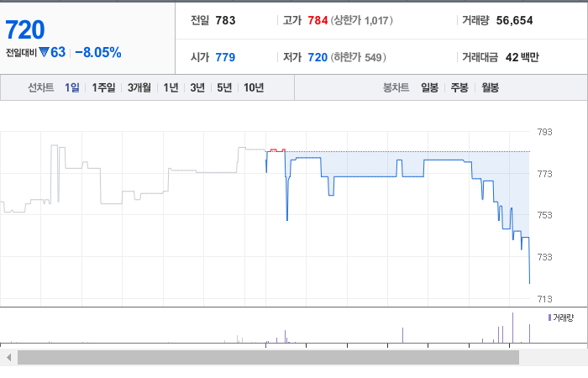Viewport: 588px width, 378px height.
Task: Switch to the 3년 chart range
Action: coord(197,87)
